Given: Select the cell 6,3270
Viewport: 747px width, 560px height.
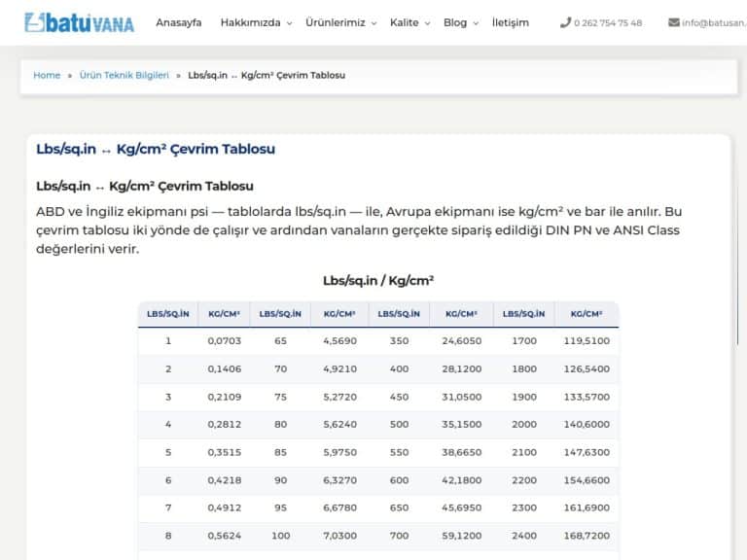Looking at the screenshot, I should coord(339,480).
